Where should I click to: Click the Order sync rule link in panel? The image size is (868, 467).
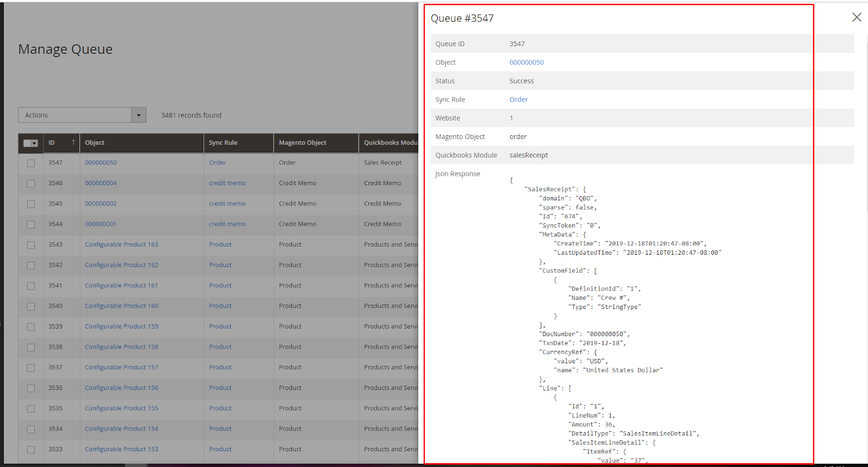click(x=518, y=99)
